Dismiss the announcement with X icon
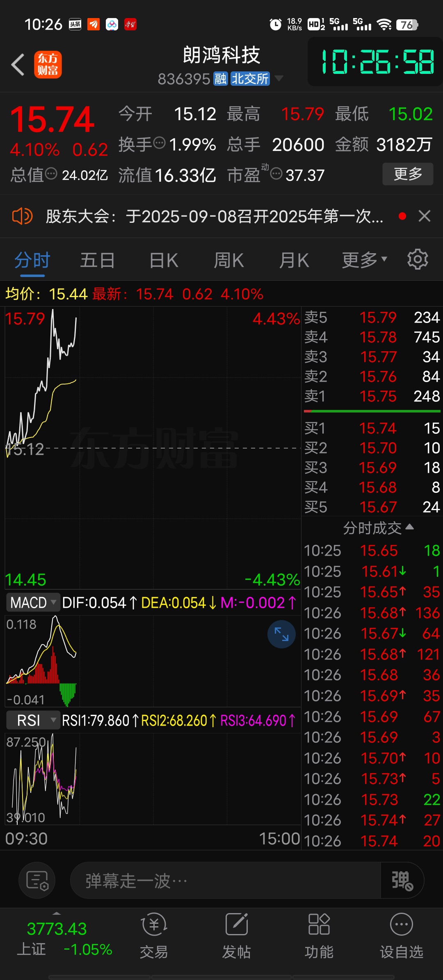 (425, 216)
